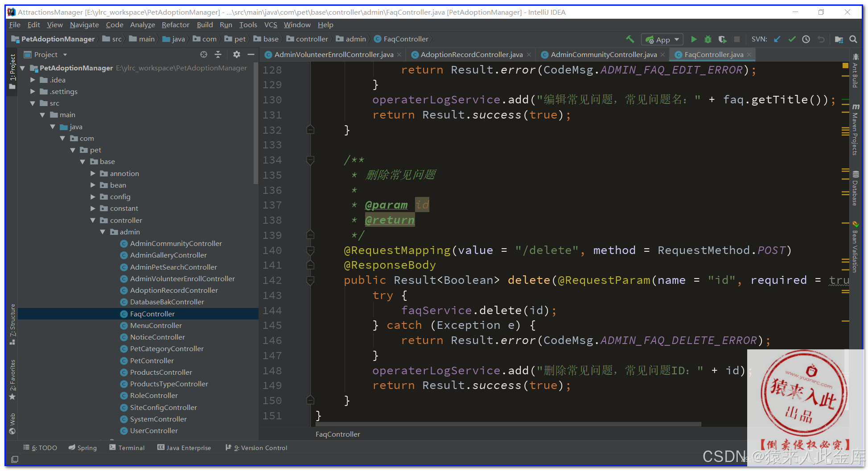Click the tool window quick access icon at bottom-left
The image size is (868, 471).
coord(15,459)
